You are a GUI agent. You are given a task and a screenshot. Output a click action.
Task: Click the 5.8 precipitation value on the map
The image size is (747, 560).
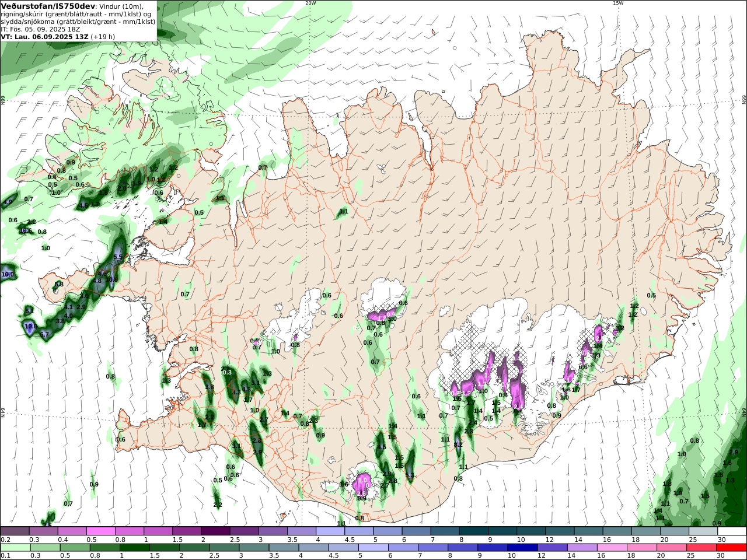tap(59, 284)
